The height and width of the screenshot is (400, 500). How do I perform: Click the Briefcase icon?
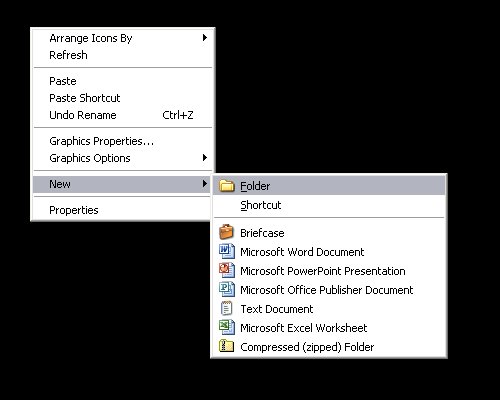[227, 232]
